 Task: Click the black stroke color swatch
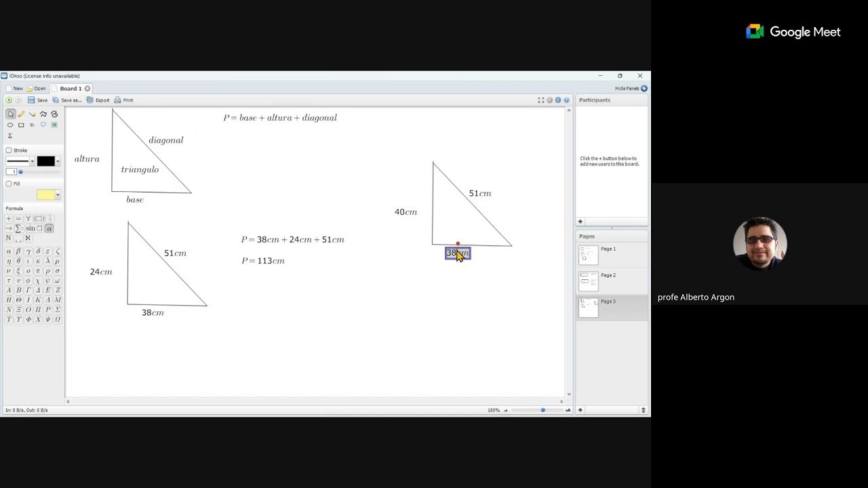pos(46,161)
